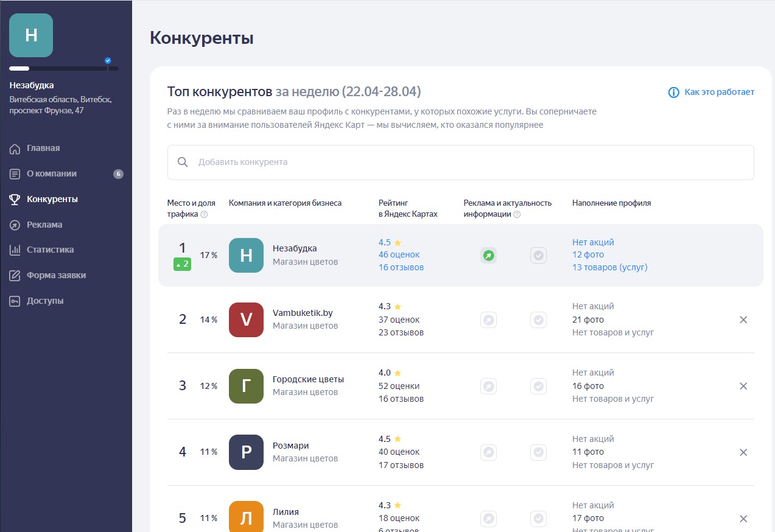Click help icon beside Место и доля трафика

pos(204,214)
